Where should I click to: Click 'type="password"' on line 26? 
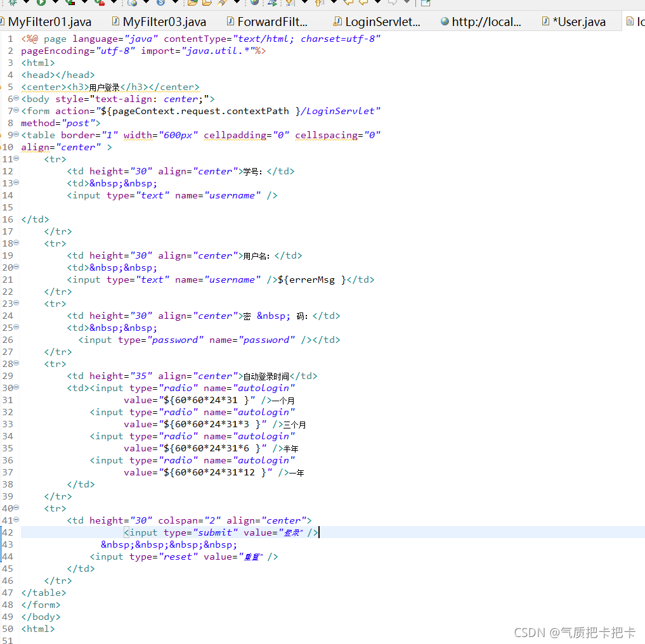(x=161, y=340)
